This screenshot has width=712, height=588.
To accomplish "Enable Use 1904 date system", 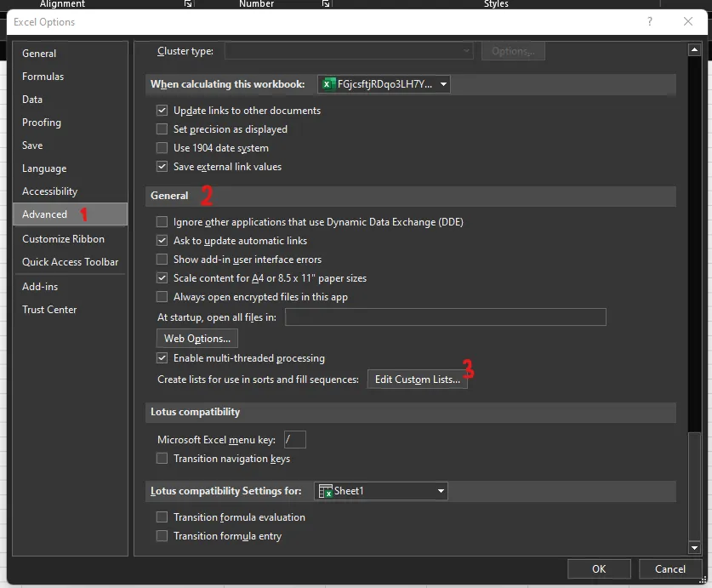I will (x=162, y=148).
